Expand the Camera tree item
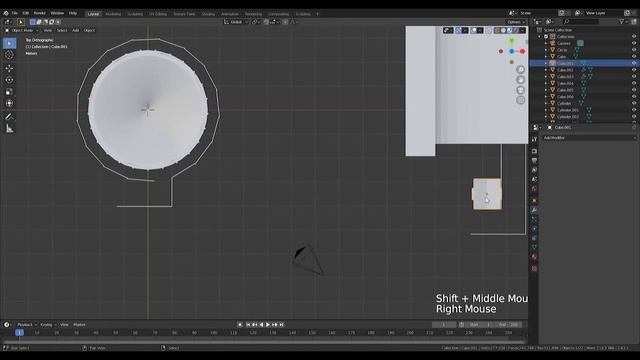The height and width of the screenshot is (360, 640). click(x=546, y=43)
